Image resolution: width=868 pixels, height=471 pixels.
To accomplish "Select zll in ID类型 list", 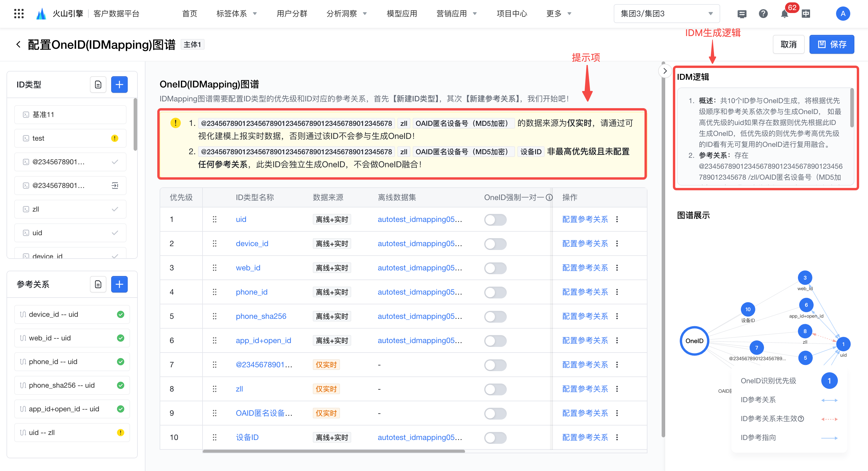I will click(x=70, y=209).
